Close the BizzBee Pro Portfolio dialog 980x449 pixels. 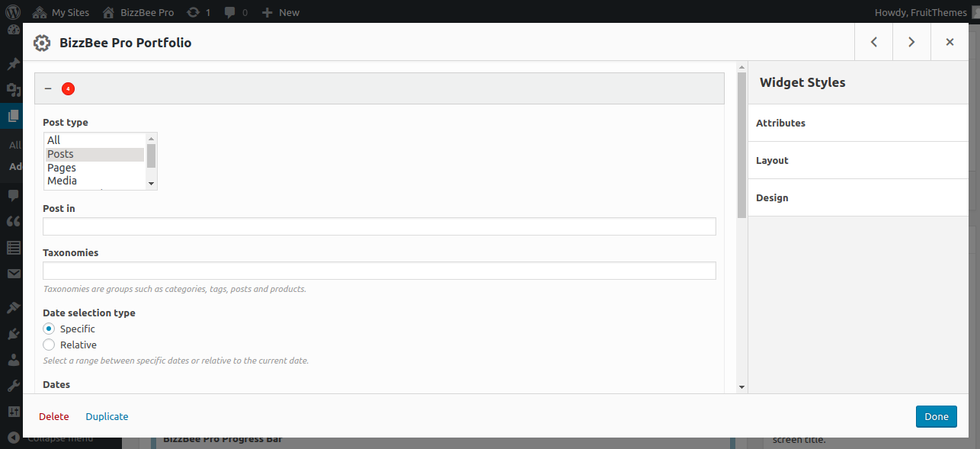point(950,42)
